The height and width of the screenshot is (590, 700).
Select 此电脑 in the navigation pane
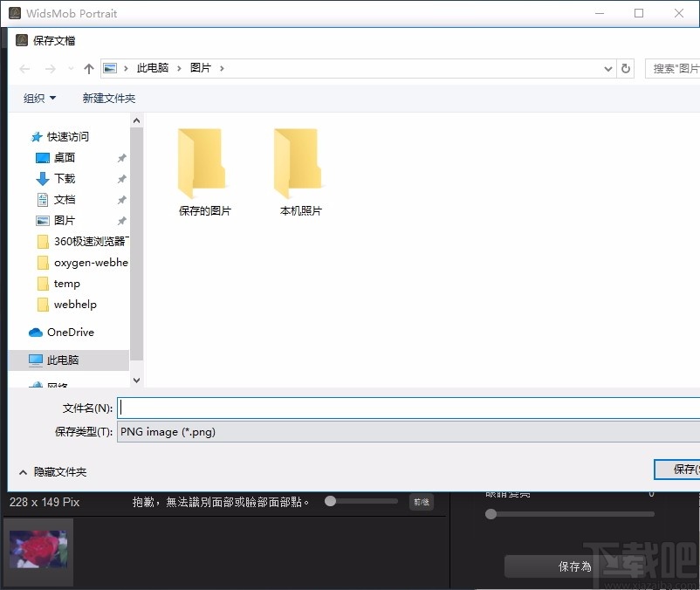coord(69,360)
